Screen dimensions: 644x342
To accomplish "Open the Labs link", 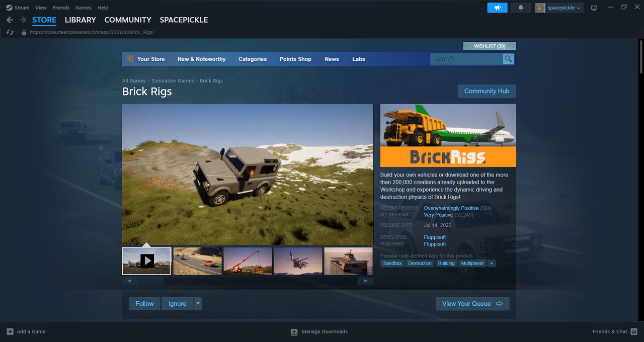I will 359,59.
